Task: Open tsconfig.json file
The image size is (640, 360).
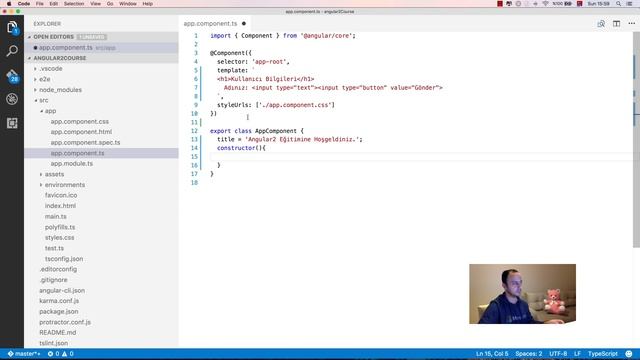Action: tap(64, 259)
